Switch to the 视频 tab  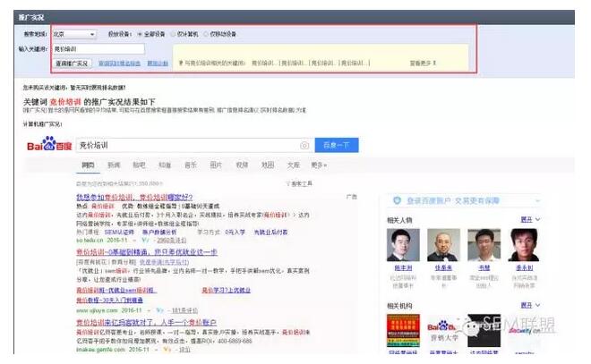pyautogui.click(x=242, y=165)
